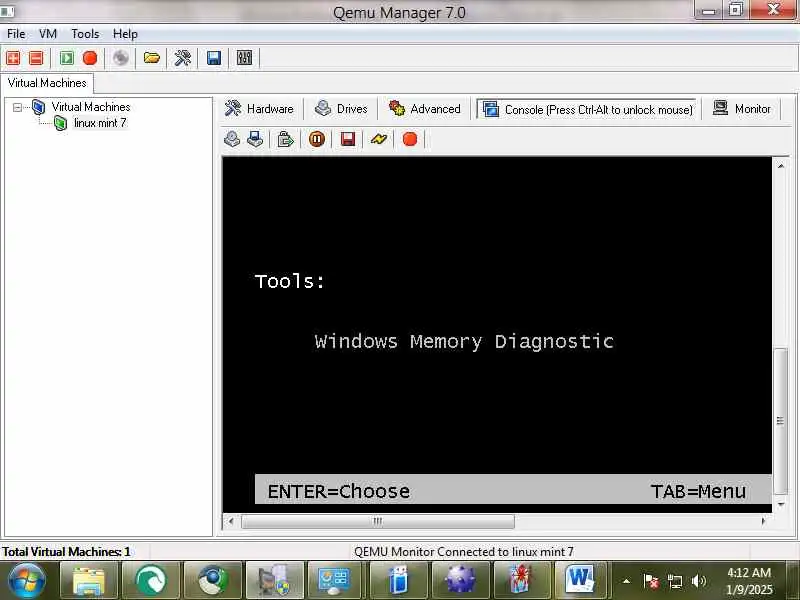This screenshot has height=600, width=800.
Task: Switch to the Drives tab
Action: pos(341,109)
